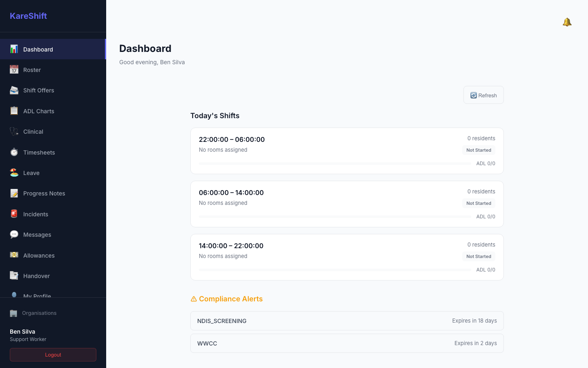Click the Organisations building icon
The image size is (588, 368).
13,313
